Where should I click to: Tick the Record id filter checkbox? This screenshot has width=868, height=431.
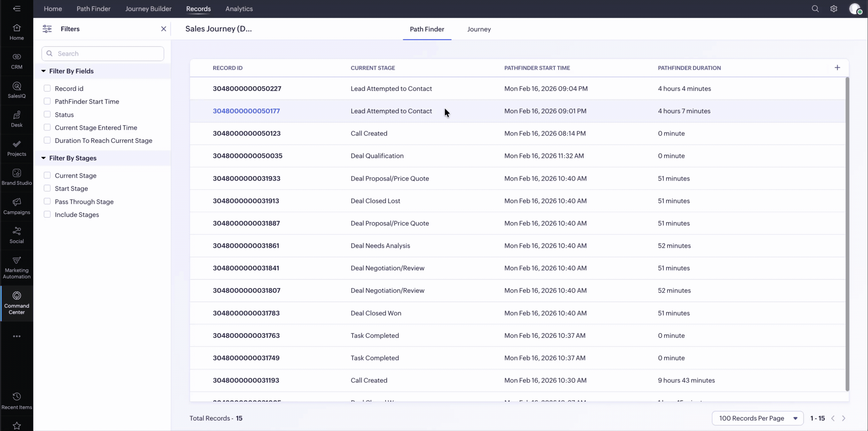pyautogui.click(x=47, y=88)
